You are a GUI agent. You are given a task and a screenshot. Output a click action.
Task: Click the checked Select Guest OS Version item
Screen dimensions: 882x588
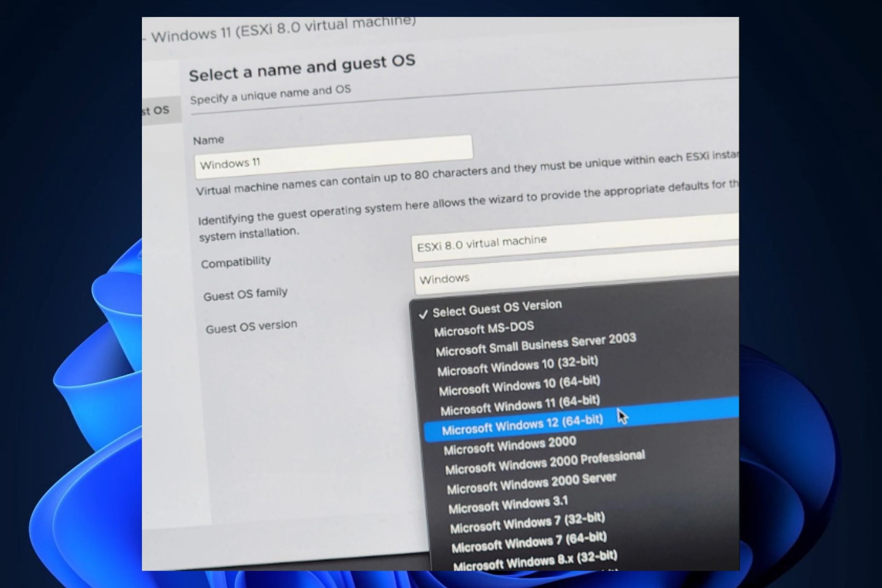point(497,308)
